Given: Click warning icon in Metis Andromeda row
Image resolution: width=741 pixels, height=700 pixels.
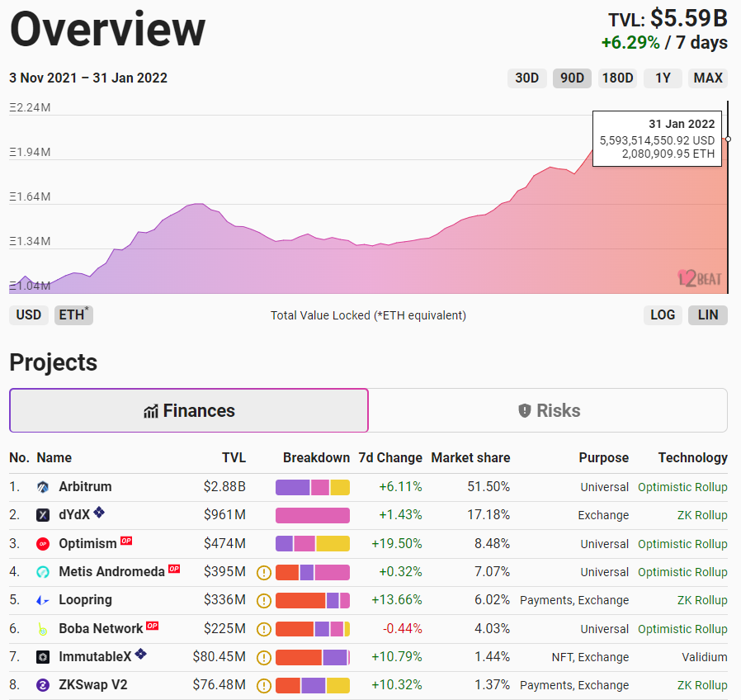Looking at the screenshot, I should click(264, 572).
